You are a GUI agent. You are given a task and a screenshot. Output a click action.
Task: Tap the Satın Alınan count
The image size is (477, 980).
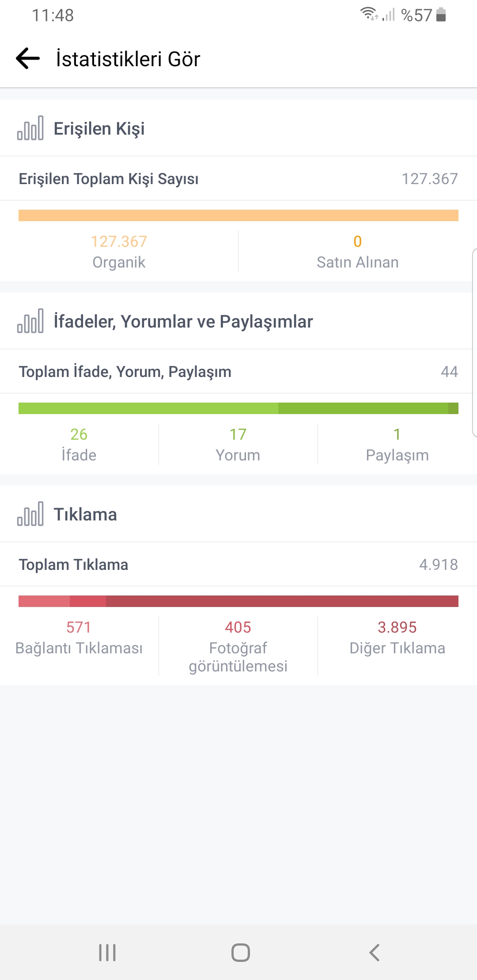point(358,251)
